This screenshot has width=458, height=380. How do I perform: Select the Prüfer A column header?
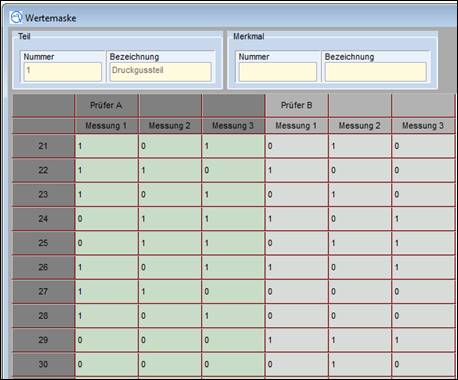tap(107, 106)
